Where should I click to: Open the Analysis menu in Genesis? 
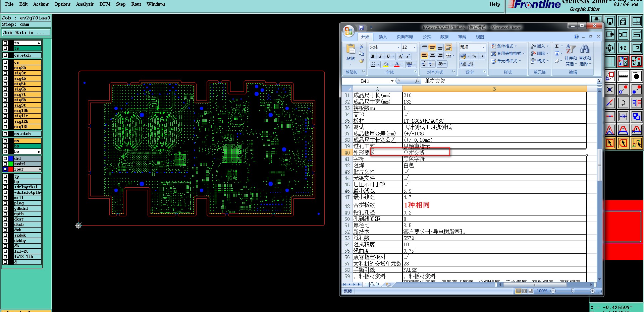coord(85,4)
